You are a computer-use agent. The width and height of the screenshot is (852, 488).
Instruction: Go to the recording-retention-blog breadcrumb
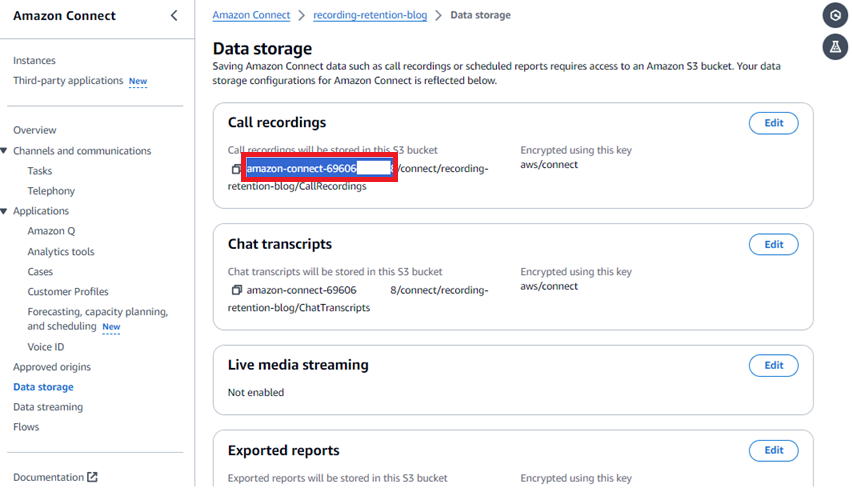[x=369, y=15]
